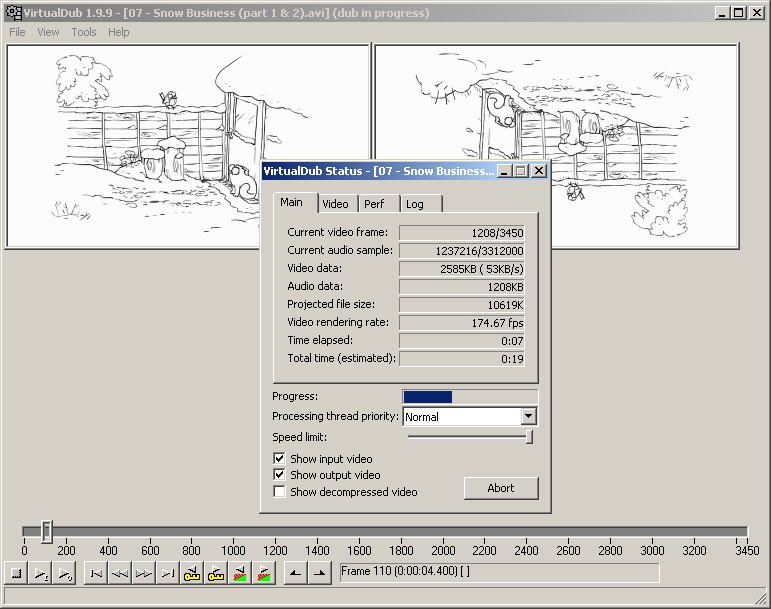This screenshot has height=609, width=771.
Task: Open the File menu
Action: [x=17, y=32]
